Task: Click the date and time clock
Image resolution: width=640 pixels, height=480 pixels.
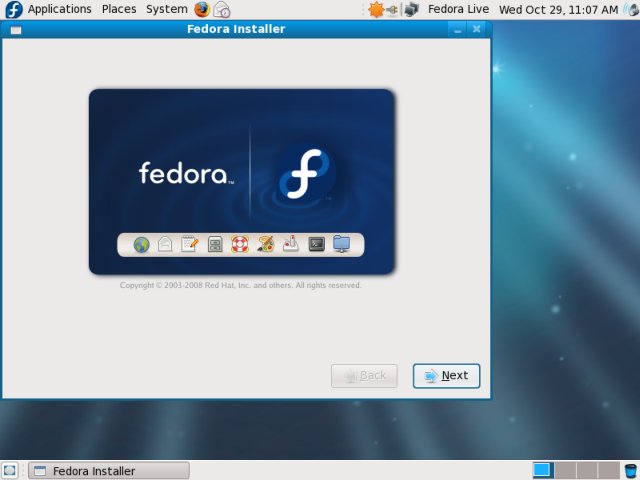Action: (x=558, y=9)
